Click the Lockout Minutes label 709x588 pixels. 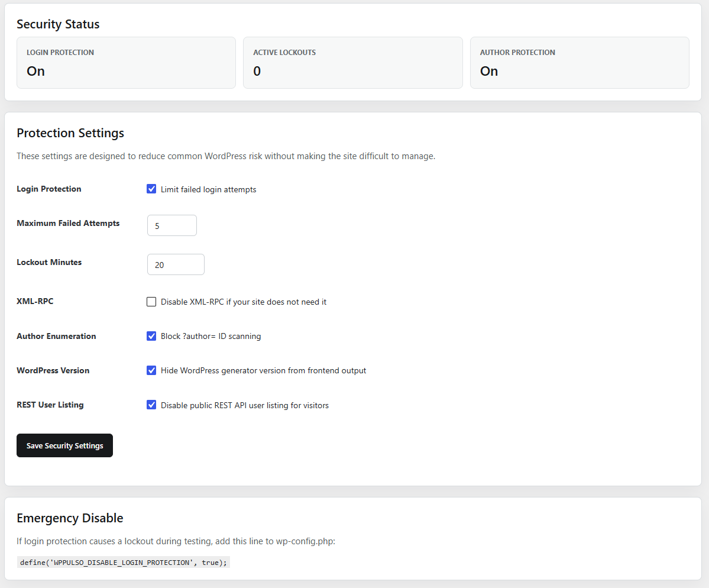49,262
